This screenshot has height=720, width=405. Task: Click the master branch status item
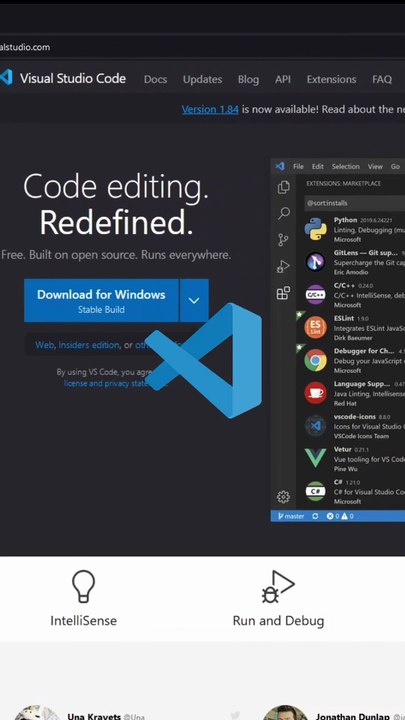(291, 516)
